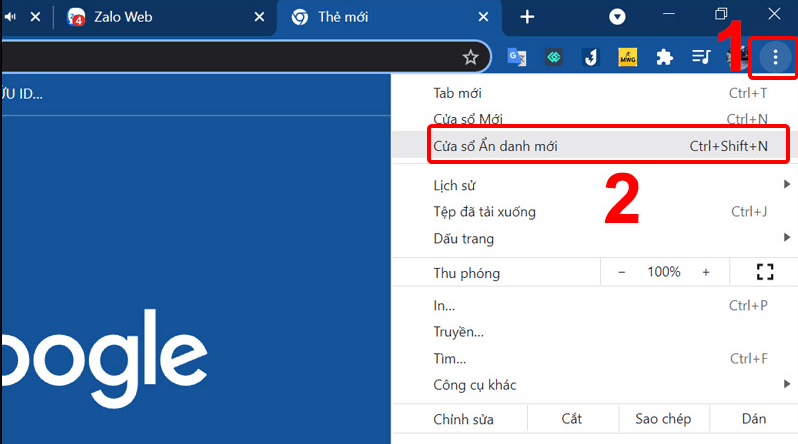The height and width of the screenshot is (444, 798).
Task: Click the tab search down-arrow circle
Action: pyautogui.click(x=618, y=17)
